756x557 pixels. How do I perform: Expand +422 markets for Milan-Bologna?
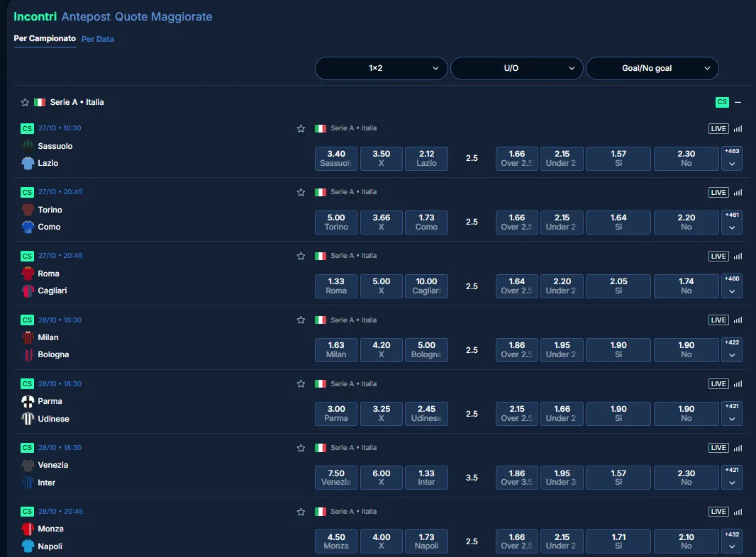click(732, 350)
